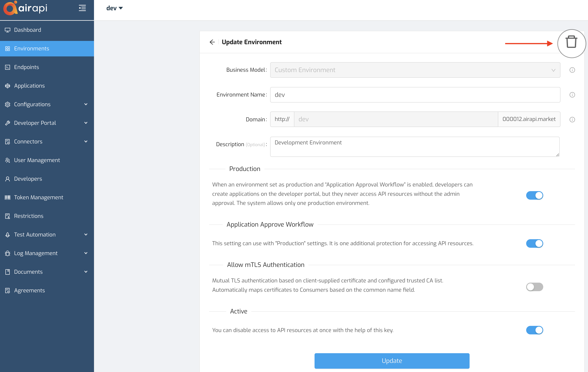The image size is (588, 372).
Task: Click the User Management people icon
Action: coord(8,160)
